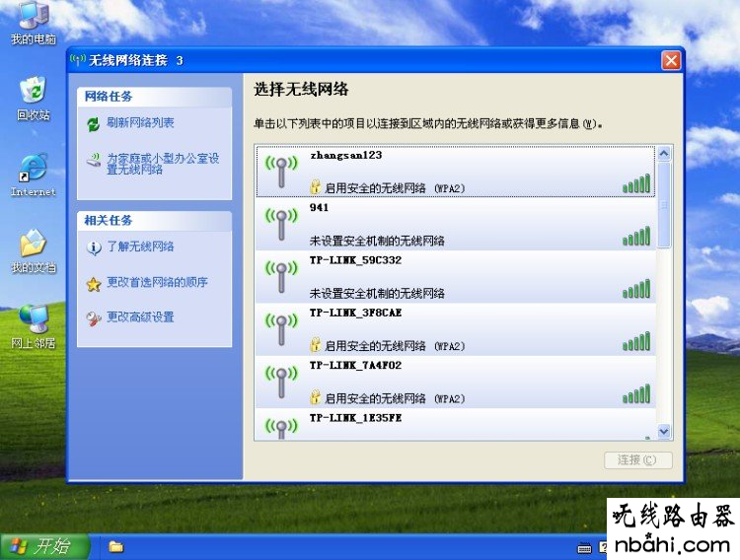Click the set up wireless network wizard icon
Image resolution: width=740 pixels, height=560 pixels.
(94, 160)
